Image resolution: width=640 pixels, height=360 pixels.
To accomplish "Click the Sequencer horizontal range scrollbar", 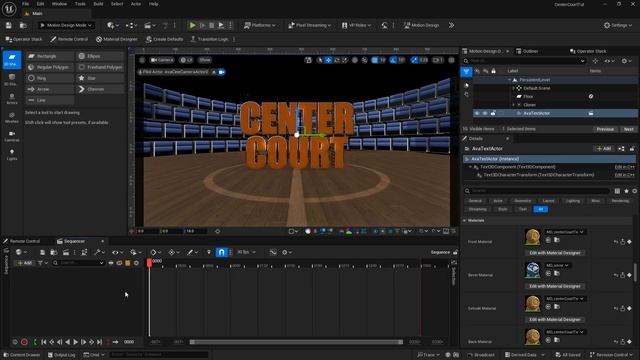I will [296, 342].
